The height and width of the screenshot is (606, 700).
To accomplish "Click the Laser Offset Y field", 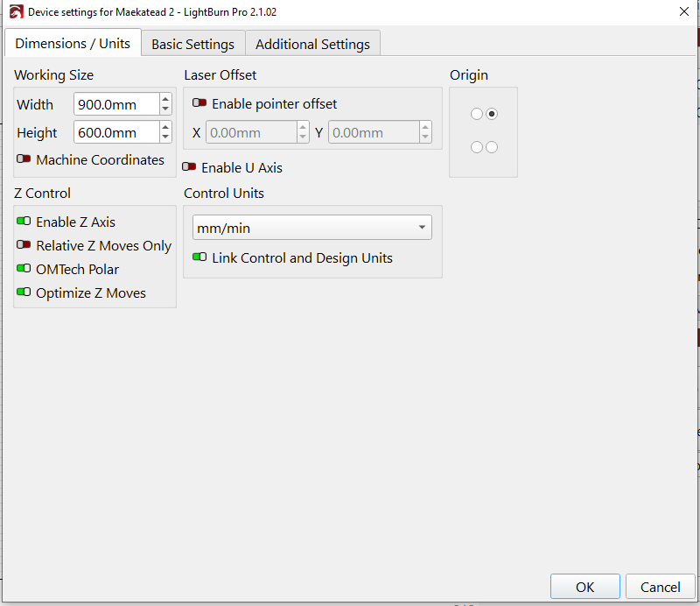I will coord(374,132).
